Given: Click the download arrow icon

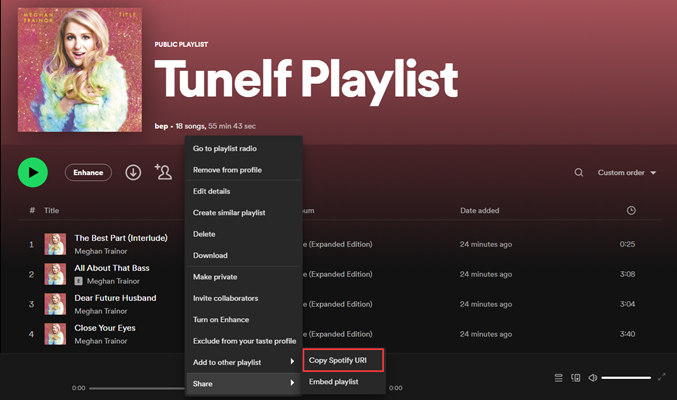Looking at the screenshot, I should point(133,172).
